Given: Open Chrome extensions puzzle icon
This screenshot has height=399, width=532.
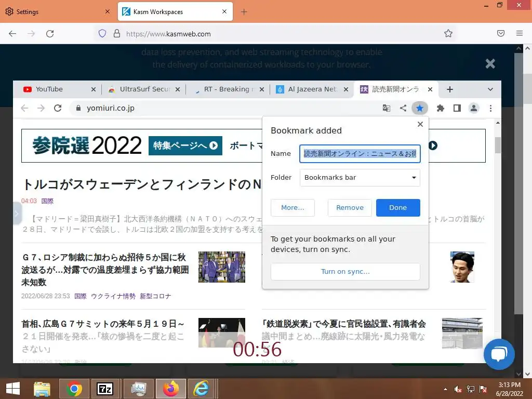Looking at the screenshot, I should pos(441,108).
